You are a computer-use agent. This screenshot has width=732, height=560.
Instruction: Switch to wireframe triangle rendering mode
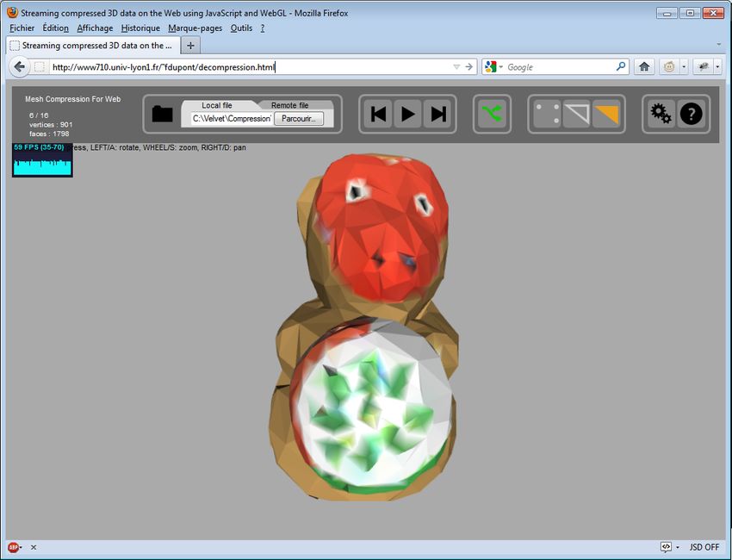[x=576, y=114]
